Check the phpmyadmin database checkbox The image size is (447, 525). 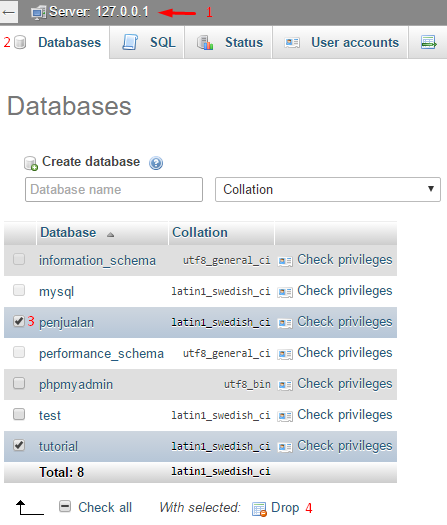coord(19,383)
